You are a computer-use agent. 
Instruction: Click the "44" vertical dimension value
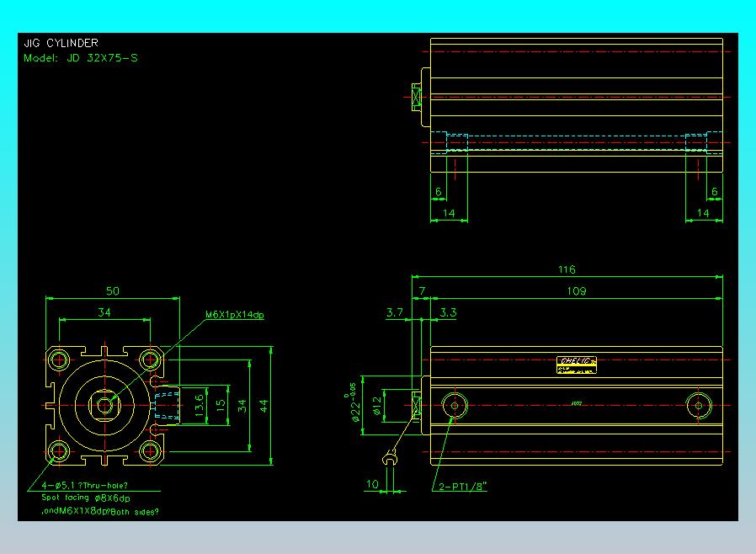(264, 406)
